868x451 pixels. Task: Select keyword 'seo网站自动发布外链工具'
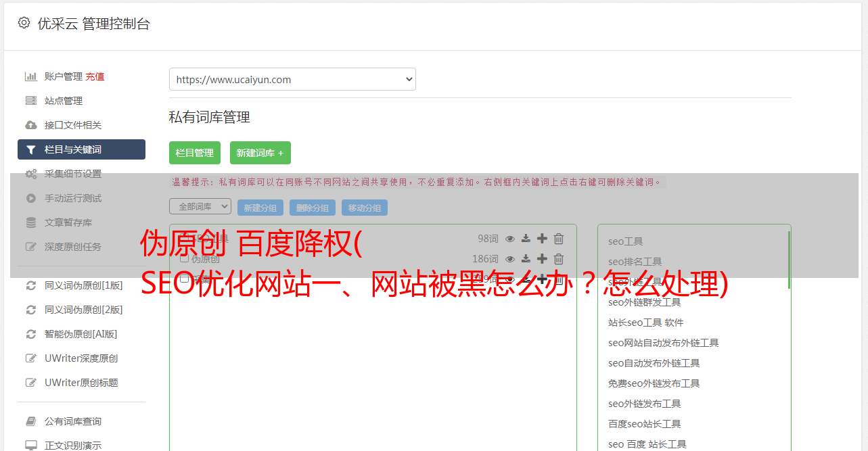click(x=664, y=343)
